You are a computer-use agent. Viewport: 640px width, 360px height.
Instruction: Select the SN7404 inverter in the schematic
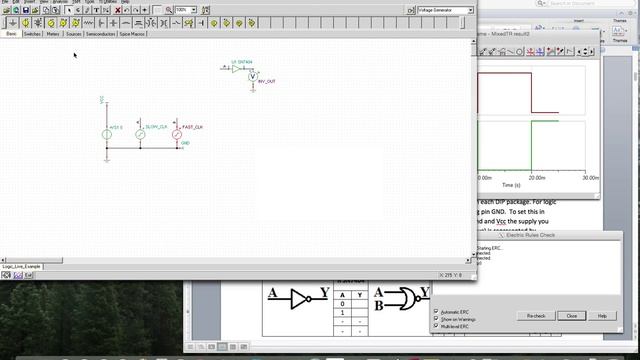click(237, 69)
